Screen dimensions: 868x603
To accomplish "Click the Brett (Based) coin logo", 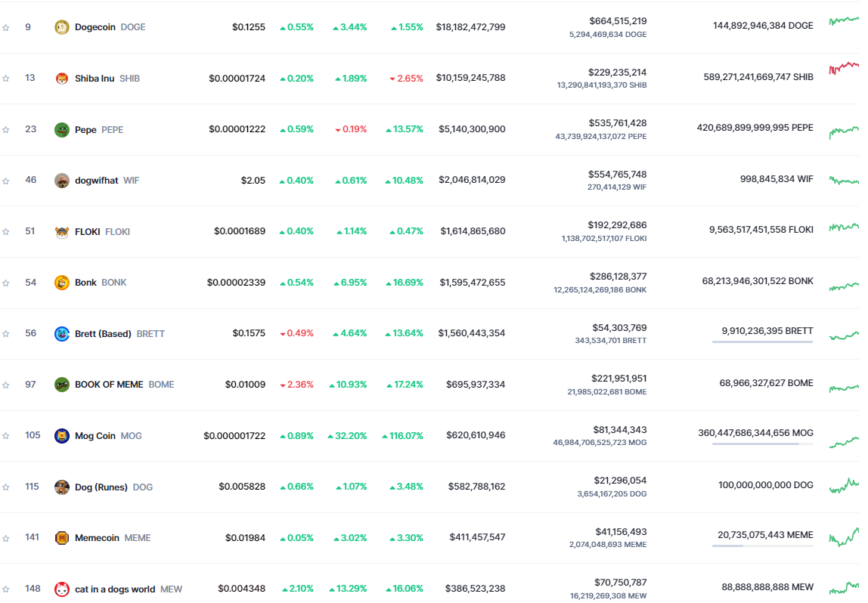I will coord(61,333).
